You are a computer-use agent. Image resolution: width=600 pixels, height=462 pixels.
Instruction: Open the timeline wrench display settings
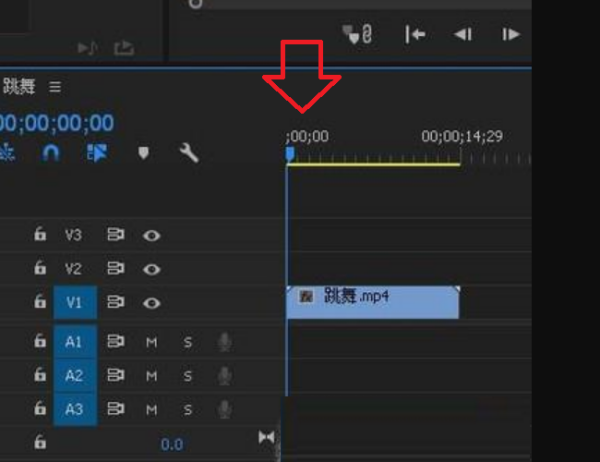(x=188, y=153)
